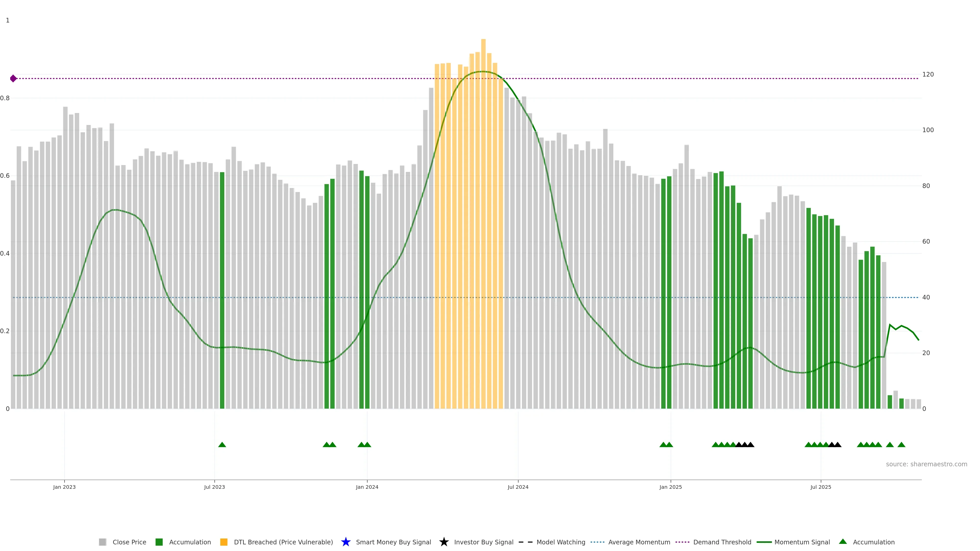Click the Jan 2023 axis label
Viewport: 980px width, 551px height.
[64, 487]
